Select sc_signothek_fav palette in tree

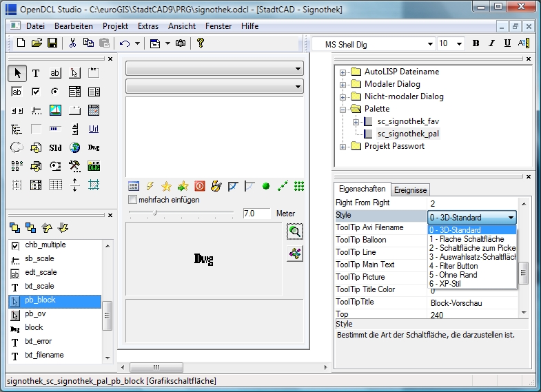pyautogui.click(x=408, y=121)
